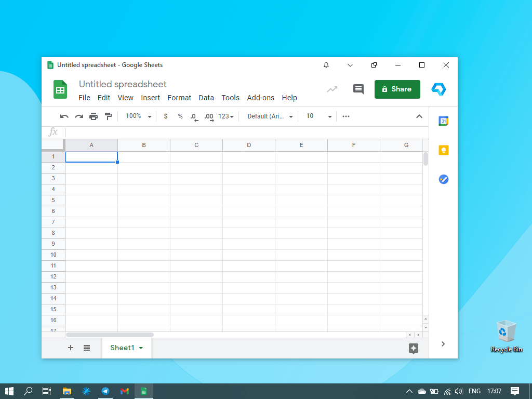Click the green Share button
This screenshot has height=399, width=532.
click(397, 89)
